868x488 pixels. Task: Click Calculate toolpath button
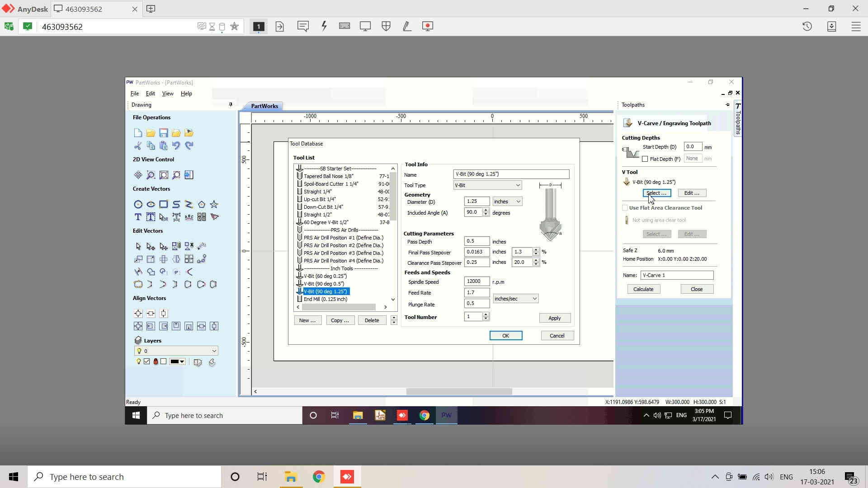coord(643,289)
